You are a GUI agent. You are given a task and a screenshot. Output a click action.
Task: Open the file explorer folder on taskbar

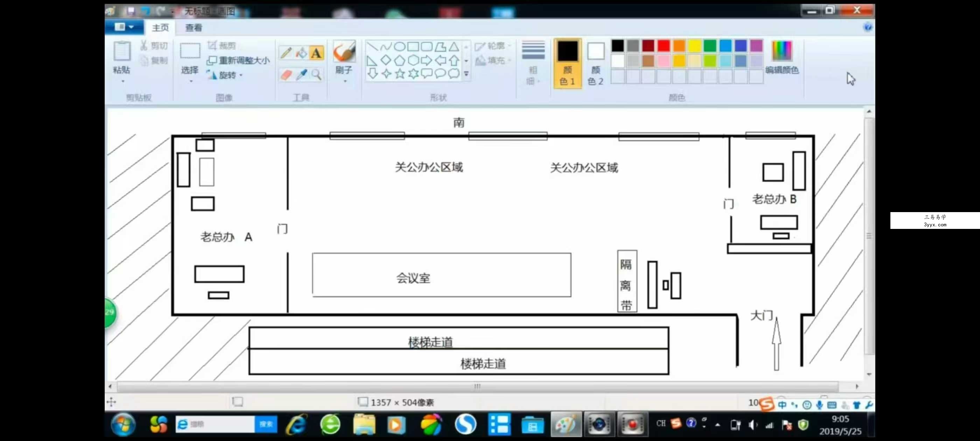(x=364, y=424)
